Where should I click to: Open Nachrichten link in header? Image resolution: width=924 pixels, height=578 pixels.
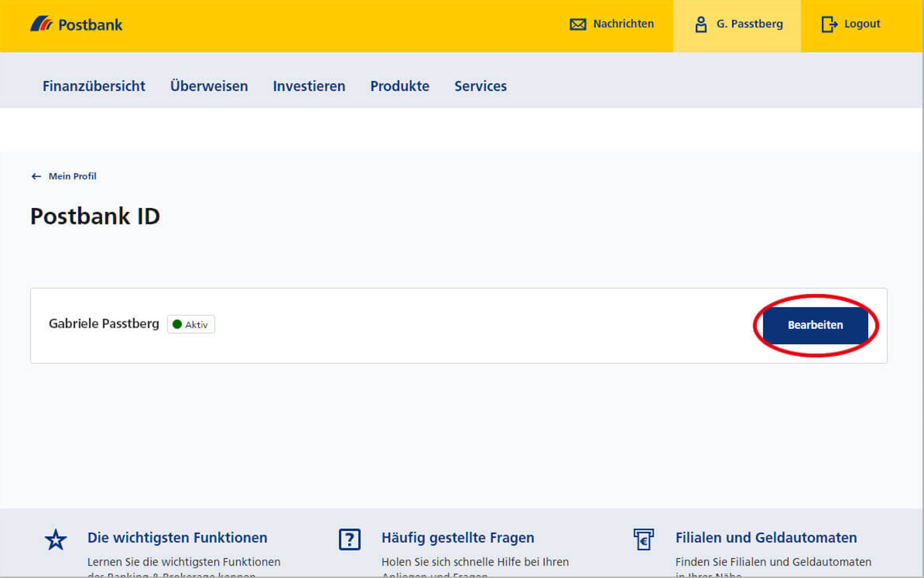[623, 24]
